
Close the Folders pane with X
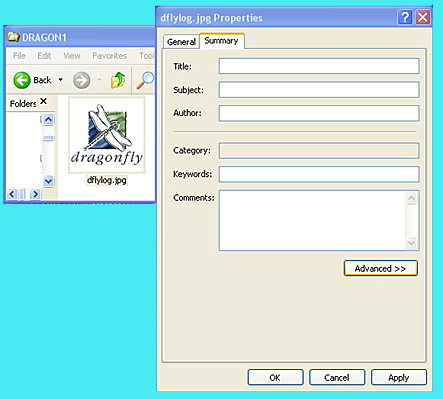43,101
